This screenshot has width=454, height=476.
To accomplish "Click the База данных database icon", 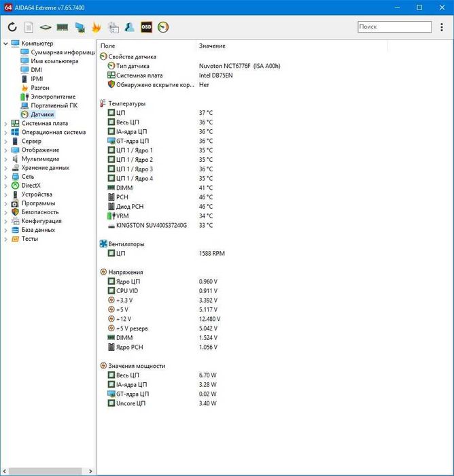I will pyautogui.click(x=15, y=230).
